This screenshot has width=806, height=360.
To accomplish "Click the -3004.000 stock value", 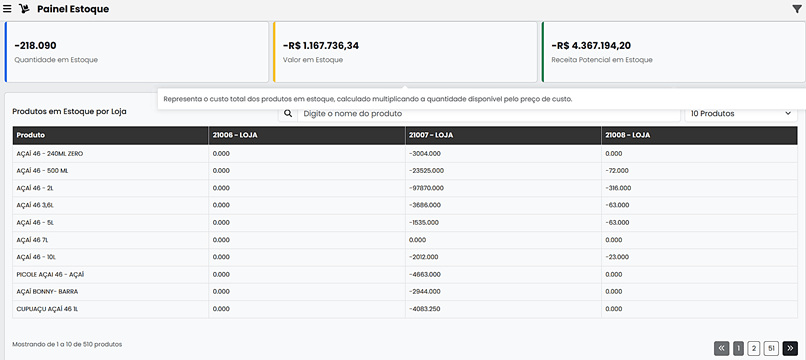I will coord(425,153).
